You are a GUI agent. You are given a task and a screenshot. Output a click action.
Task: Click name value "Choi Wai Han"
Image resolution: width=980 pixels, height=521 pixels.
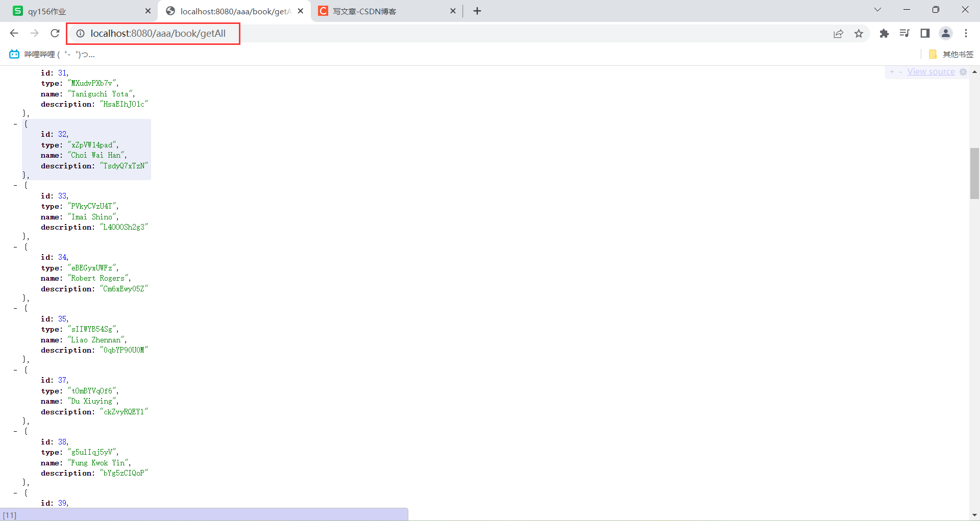click(96, 155)
